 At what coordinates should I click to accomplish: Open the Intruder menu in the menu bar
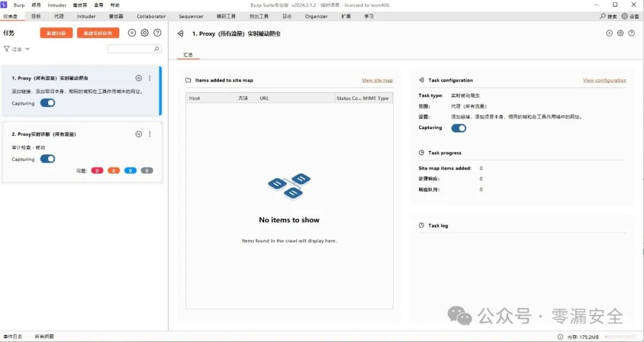pyautogui.click(x=57, y=5)
